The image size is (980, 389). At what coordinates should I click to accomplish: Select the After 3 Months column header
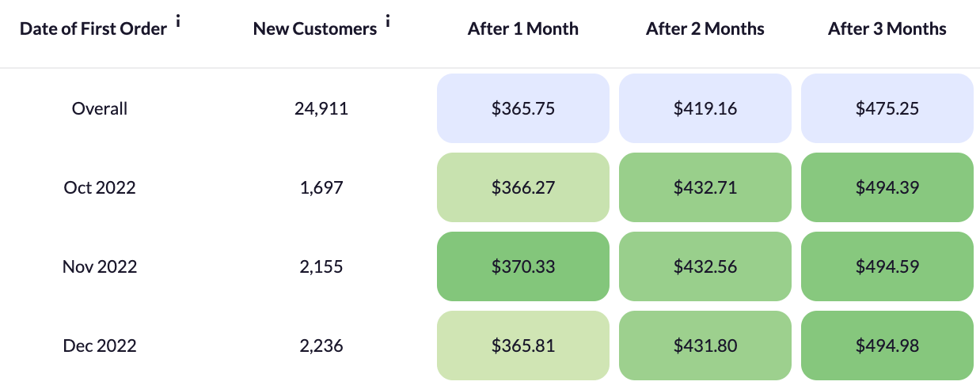[x=887, y=29]
